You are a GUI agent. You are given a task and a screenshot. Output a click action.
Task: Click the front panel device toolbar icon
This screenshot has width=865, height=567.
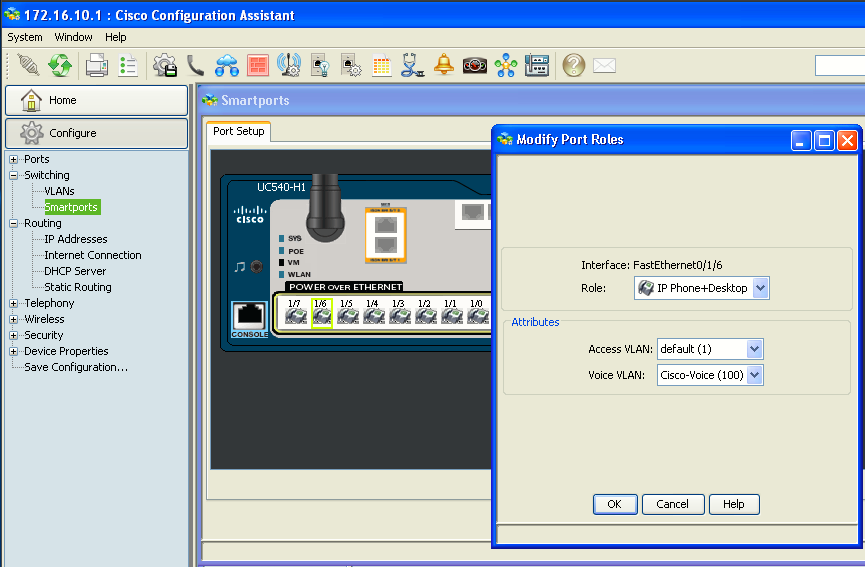tap(537, 65)
